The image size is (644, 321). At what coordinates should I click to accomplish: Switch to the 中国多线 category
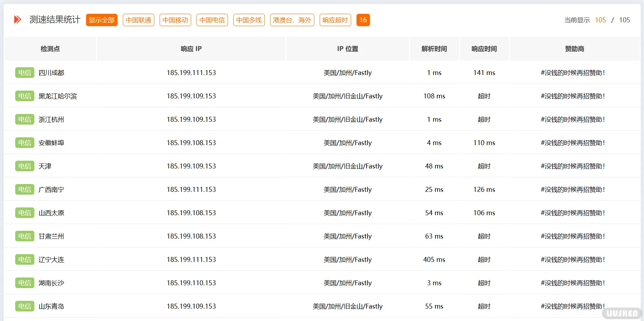tap(249, 20)
